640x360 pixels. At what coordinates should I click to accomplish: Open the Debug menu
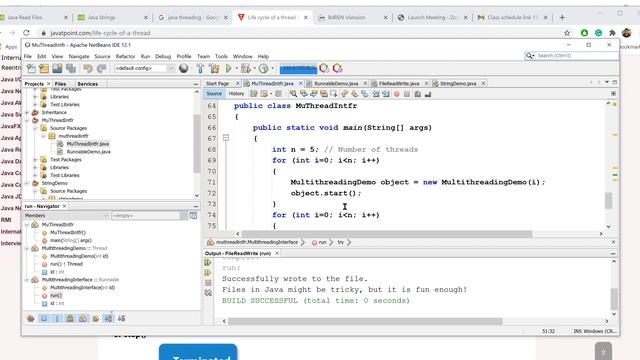click(163, 56)
